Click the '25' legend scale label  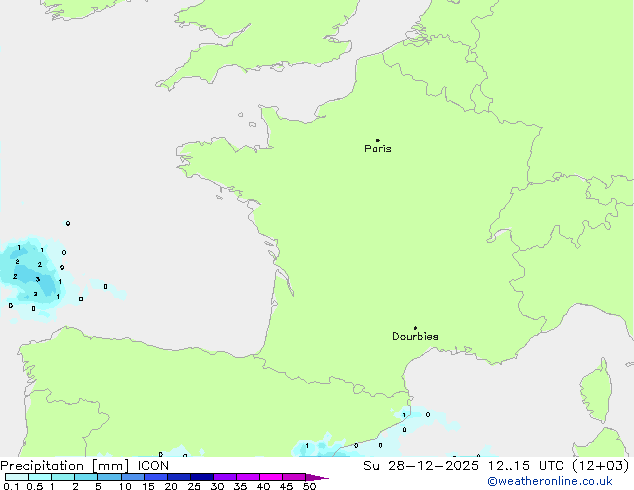(x=194, y=486)
